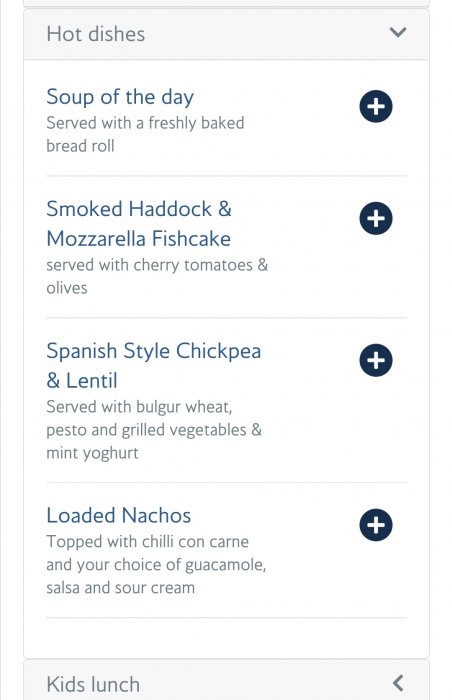This screenshot has width=452, height=700.
Task: Click the divider above Loaded Nachos
Action: pyautogui.click(x=226, y=482)
